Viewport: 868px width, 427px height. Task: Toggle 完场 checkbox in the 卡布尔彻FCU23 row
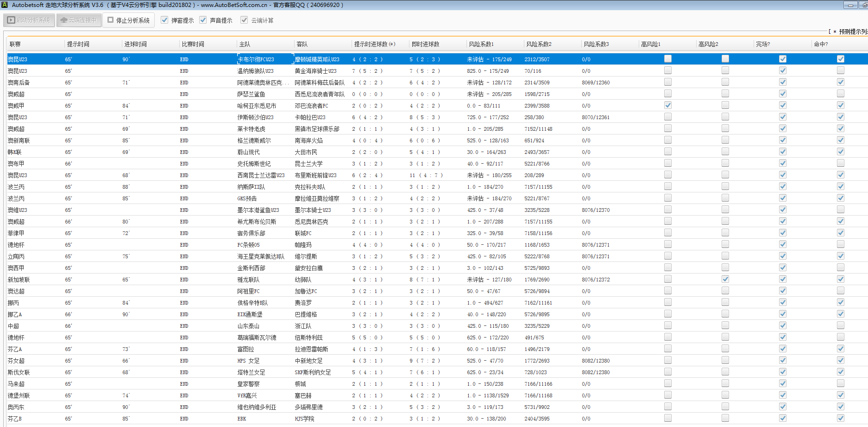pyautogui.click(x=782, y=59)
